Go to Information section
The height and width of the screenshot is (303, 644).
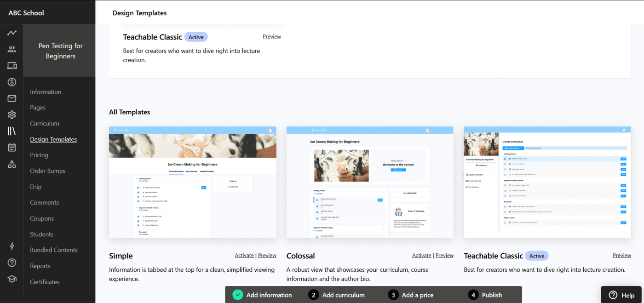46,92
